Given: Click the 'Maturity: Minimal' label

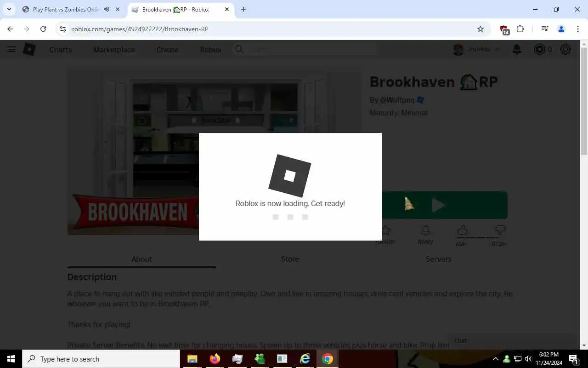Looking at the screenshot, I should click(398, 113).
